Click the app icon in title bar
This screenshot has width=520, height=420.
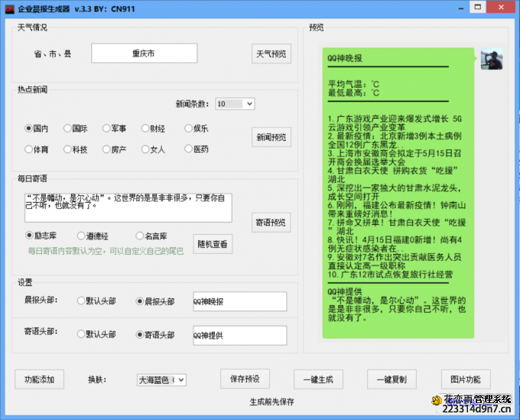pyautogui.click(x=10, y=9)
